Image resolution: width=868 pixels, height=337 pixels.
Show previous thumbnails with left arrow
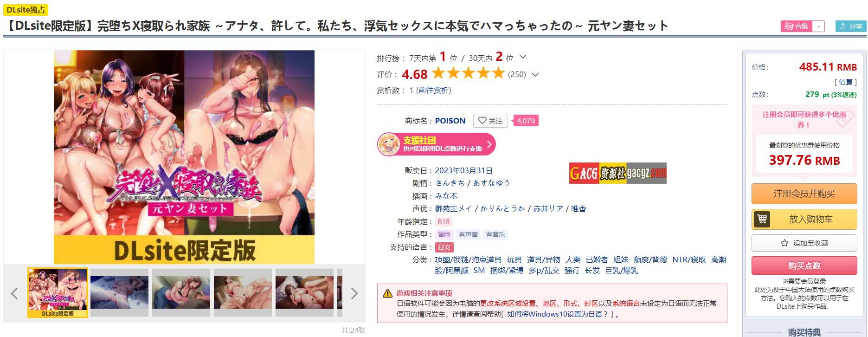coord(14,293)
